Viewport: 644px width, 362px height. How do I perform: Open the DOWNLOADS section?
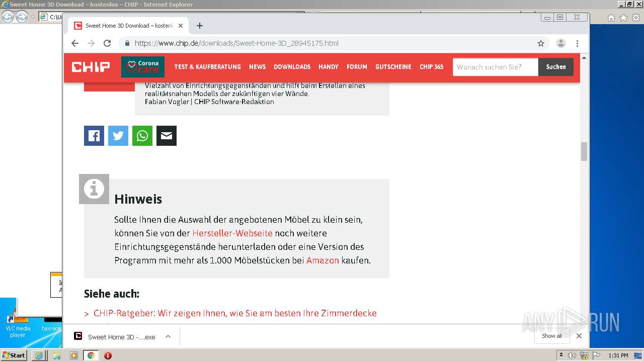[292, 67]
